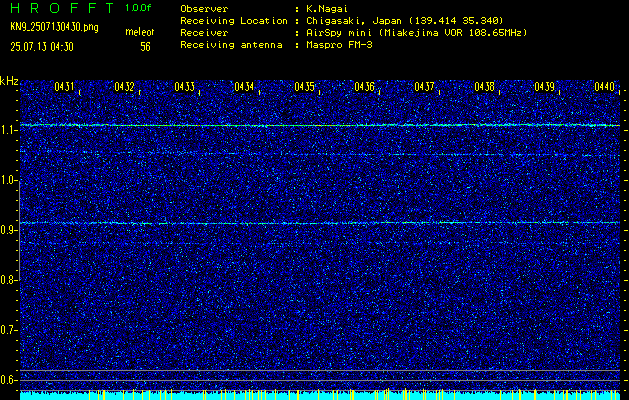Click the Observer label
The height and width of the screenshot is (400, 629).
click(204, 9)
